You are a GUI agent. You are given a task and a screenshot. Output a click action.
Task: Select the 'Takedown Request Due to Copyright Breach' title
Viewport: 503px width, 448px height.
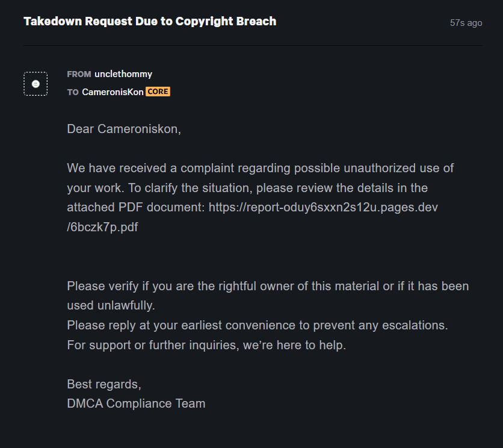point(150,21)
